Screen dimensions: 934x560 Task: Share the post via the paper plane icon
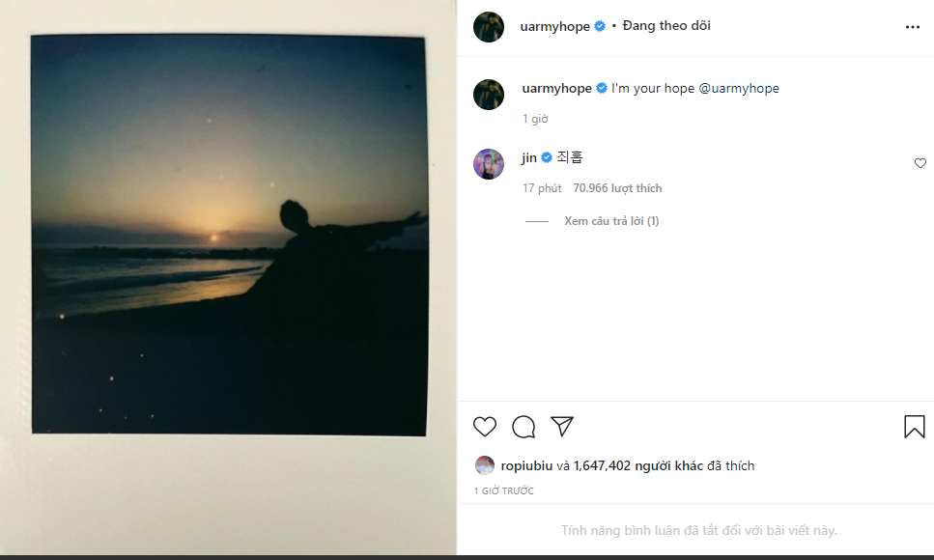[x=561, y=426]
